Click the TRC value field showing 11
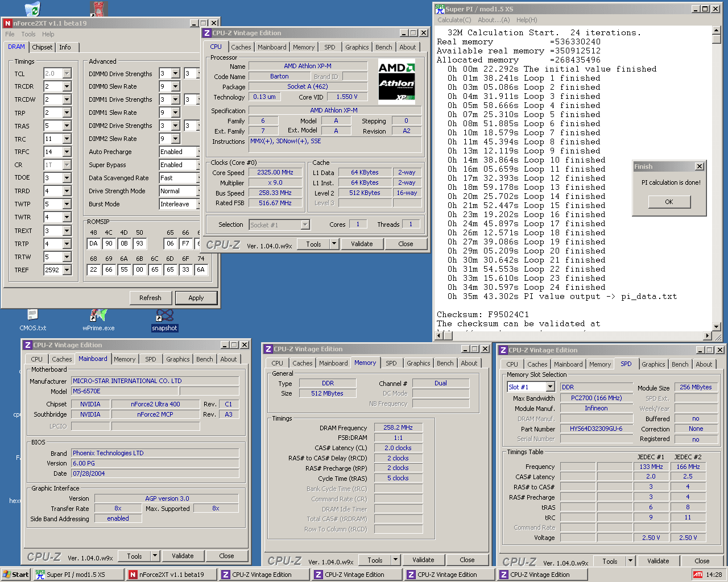 pyautogui.click(x=53, y=139)
